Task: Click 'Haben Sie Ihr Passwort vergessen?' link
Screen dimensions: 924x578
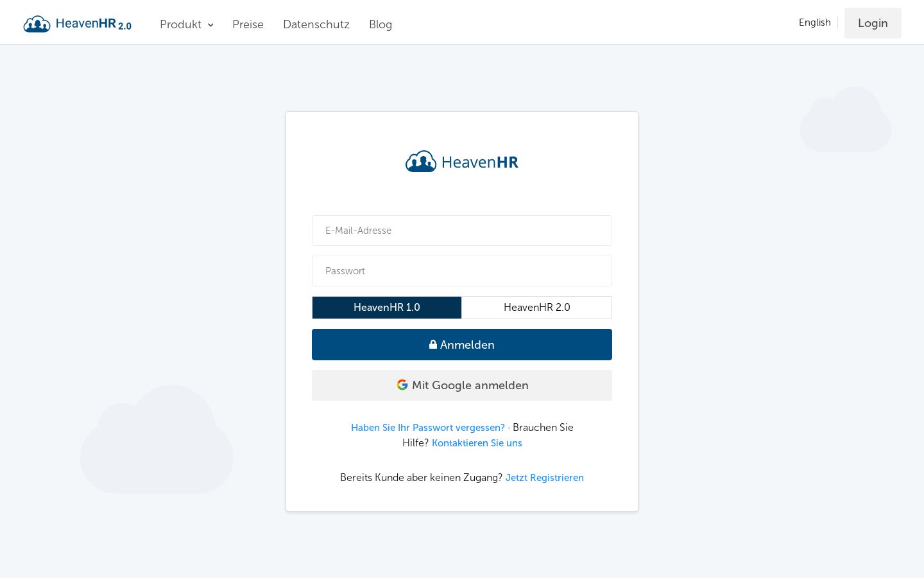Action: [428, 428]
